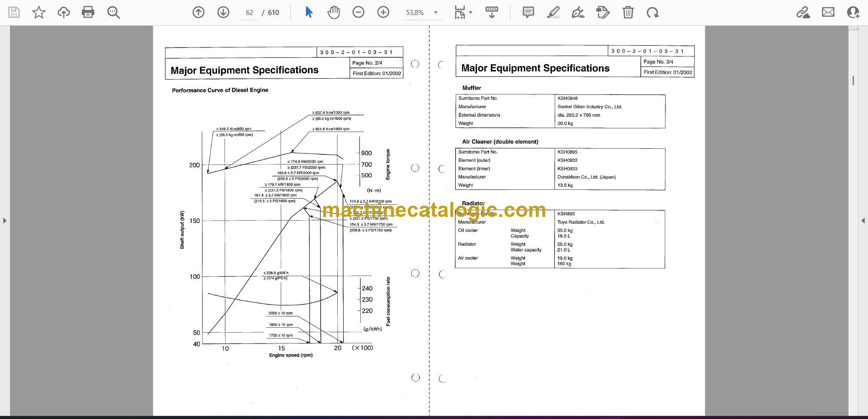Viewport: 868px width, 419px height.
Task: Click the outer element part KSH0932
Action: coord(567,160)
